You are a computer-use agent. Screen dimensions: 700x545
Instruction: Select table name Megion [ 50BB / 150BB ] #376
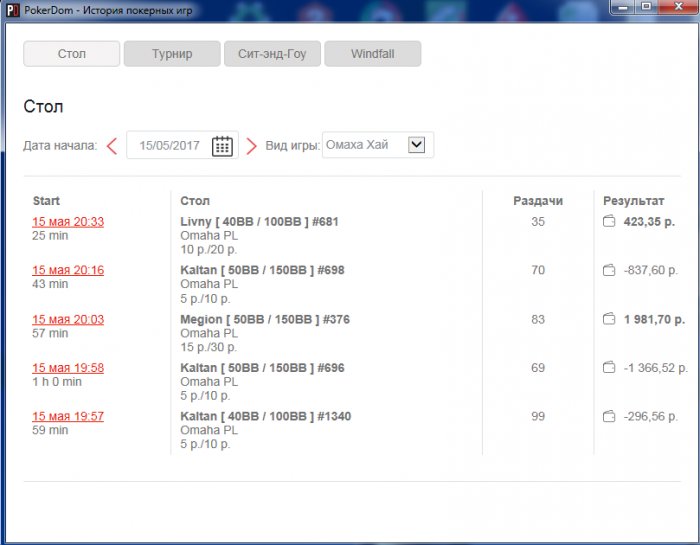265,319
